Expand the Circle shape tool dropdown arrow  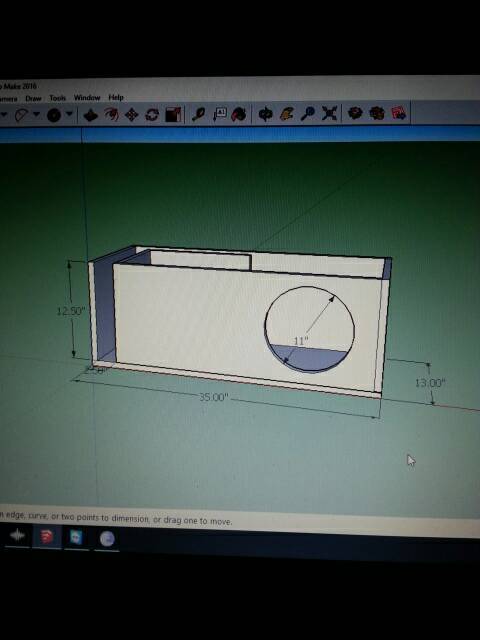69,114
